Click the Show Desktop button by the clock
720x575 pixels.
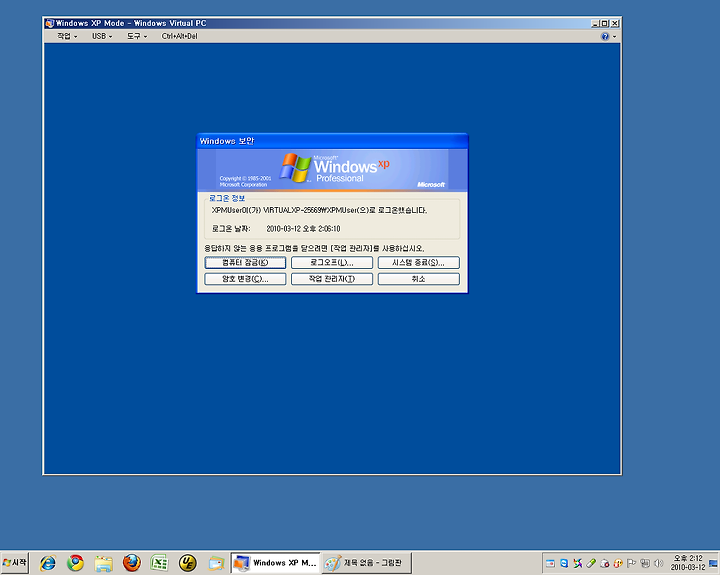tap(714, 563)
